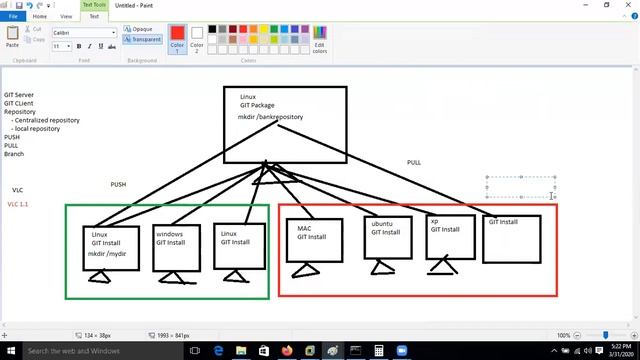640x360 pixels.
Task: Toggle Strikethrough text formatting
Action: (112, 47)
